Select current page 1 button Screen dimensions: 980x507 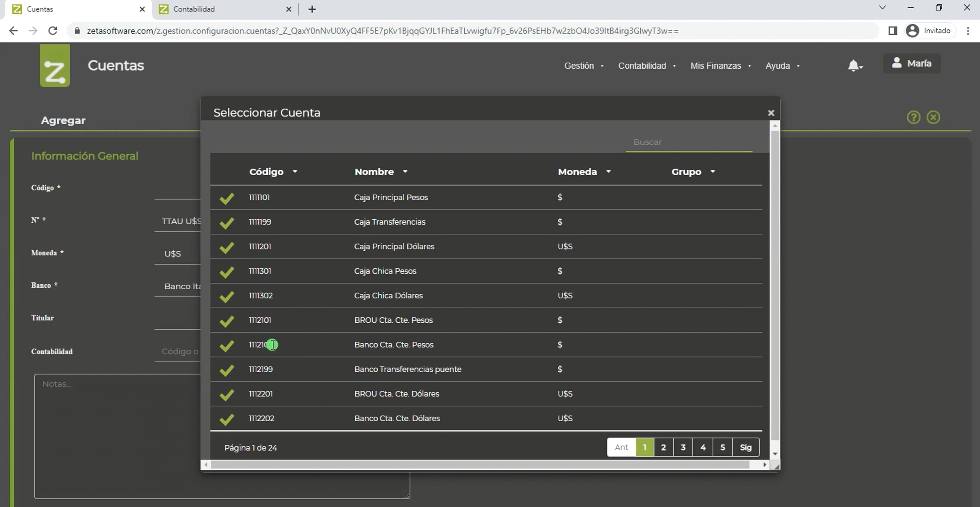click(x=645, y=447)
